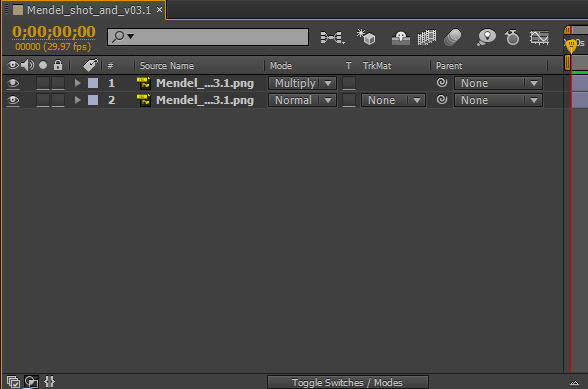
Task: Open Multiply blending mode dropdown
Action: [x=302, y=83]
